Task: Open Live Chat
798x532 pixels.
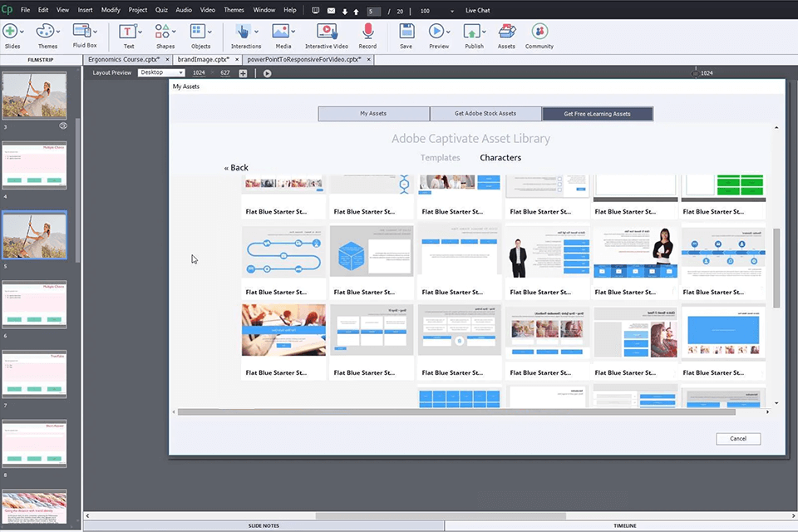Action: coord(477,11)
